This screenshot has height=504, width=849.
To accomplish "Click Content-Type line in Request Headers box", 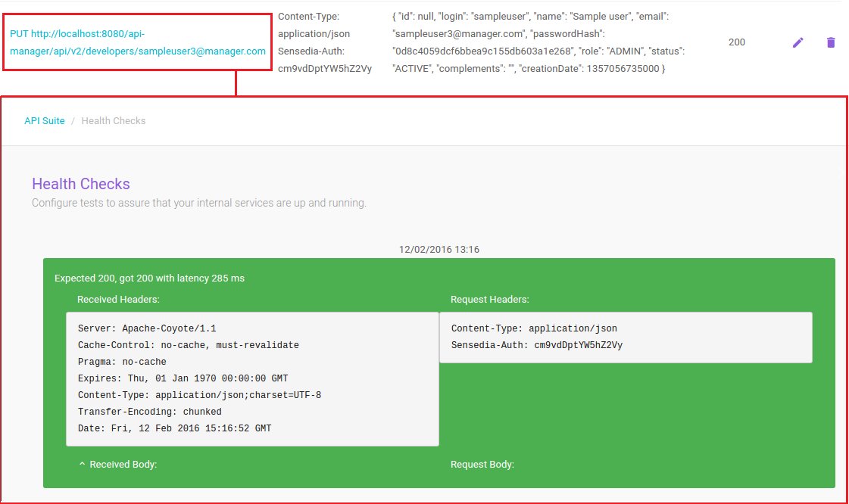I will coord(534,328).
